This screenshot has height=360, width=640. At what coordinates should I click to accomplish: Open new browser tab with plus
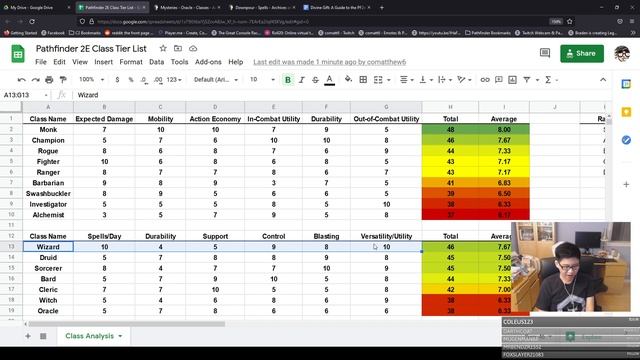[x=382, y=7]
